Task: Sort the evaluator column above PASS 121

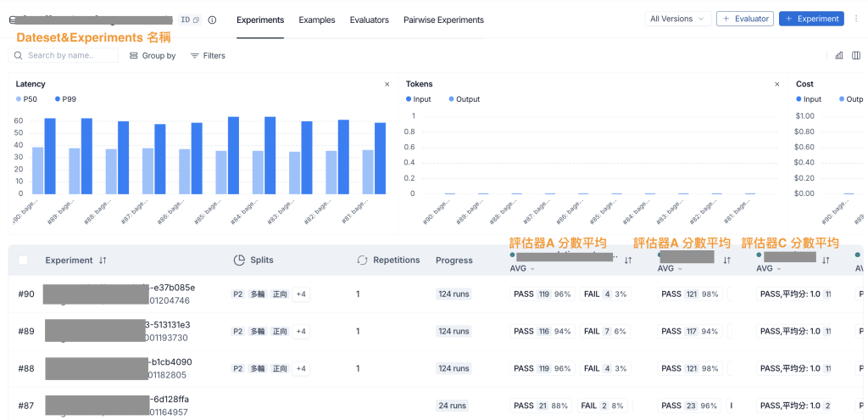Action: pos(726,260)
